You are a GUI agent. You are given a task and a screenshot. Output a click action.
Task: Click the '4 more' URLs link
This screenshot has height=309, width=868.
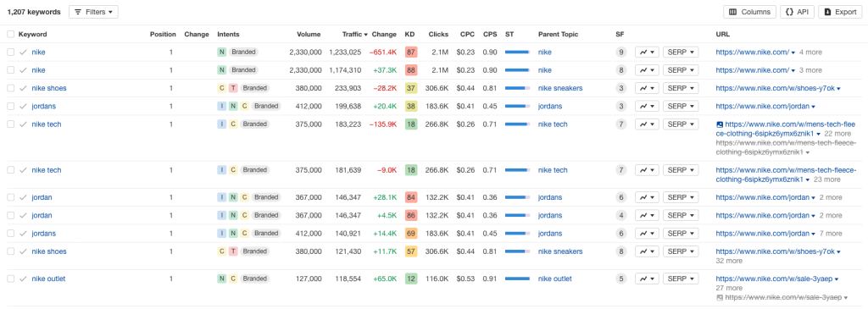tap(810, 52)
